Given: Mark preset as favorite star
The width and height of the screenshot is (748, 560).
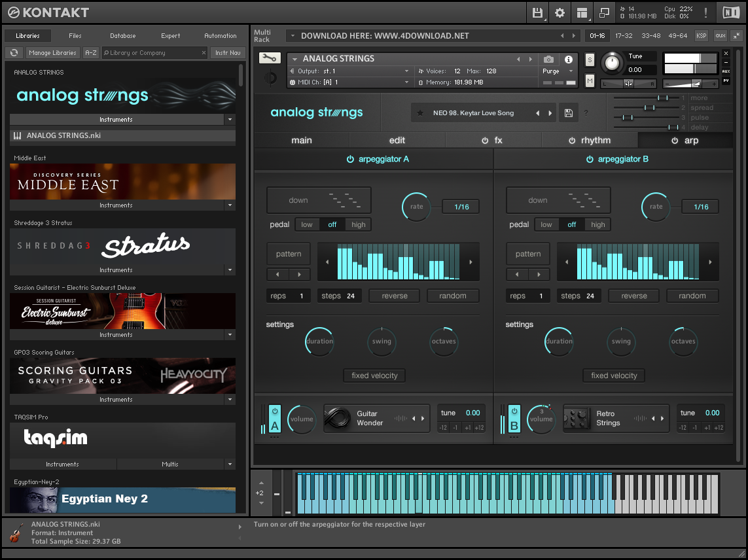Looking at the screenshot, I should pyautogui.click(x=420, y=113).
